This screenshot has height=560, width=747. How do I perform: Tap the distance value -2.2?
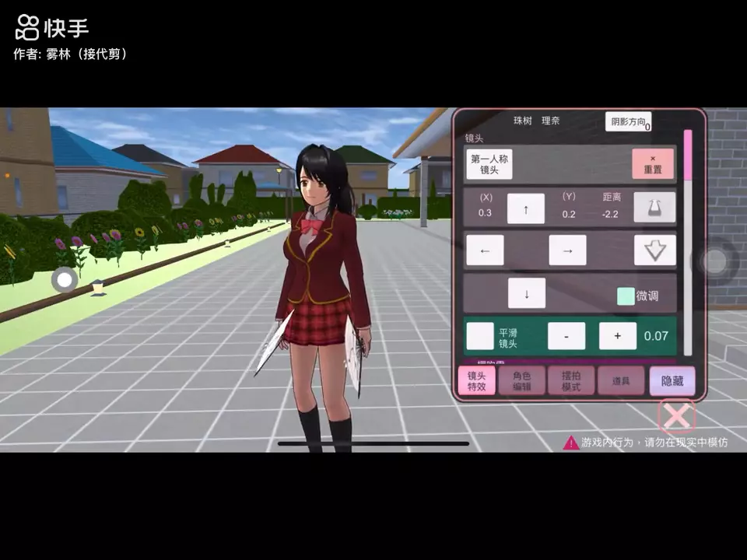610,215
